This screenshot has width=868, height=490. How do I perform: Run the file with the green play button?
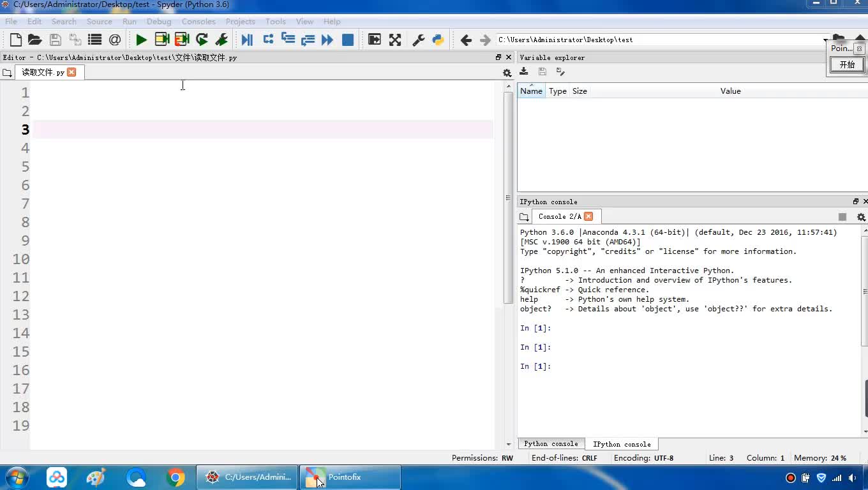[x=141, y=40]
